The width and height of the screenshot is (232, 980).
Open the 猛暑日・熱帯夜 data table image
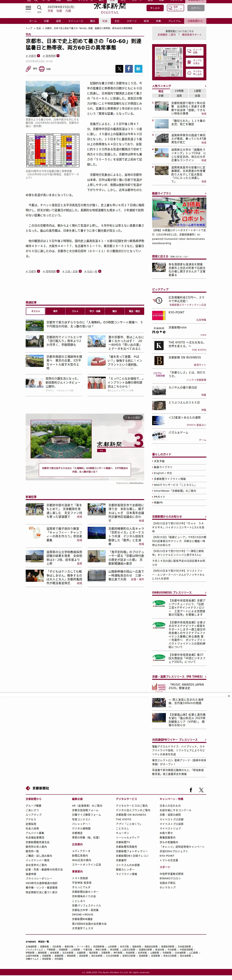pos(53,150)
